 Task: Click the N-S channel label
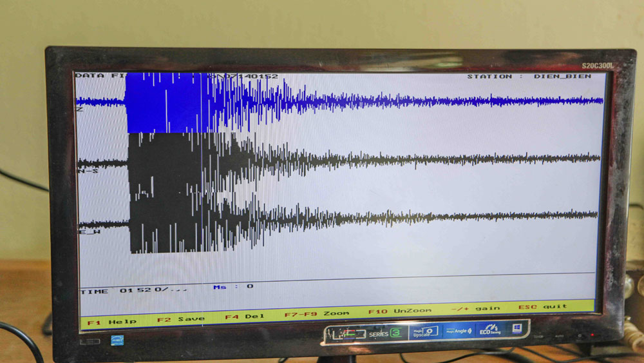pos(86,171)
